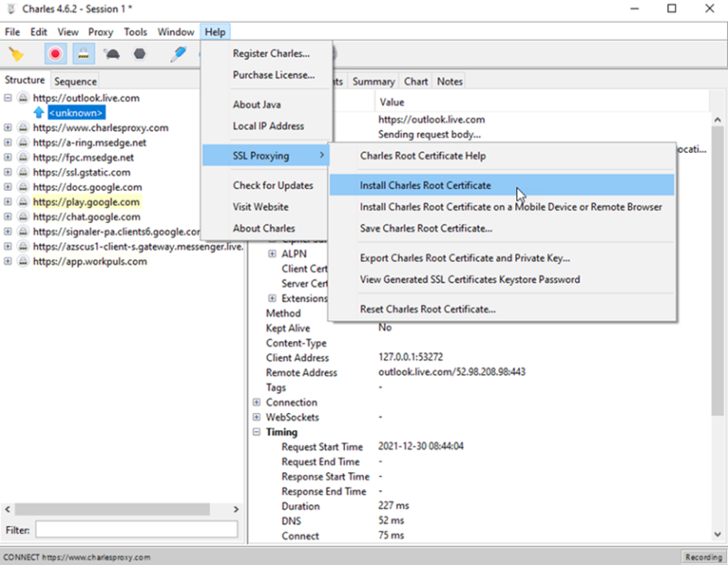Click Check for Updates in Help menu

pyautogui.click(x=272, y=186)
